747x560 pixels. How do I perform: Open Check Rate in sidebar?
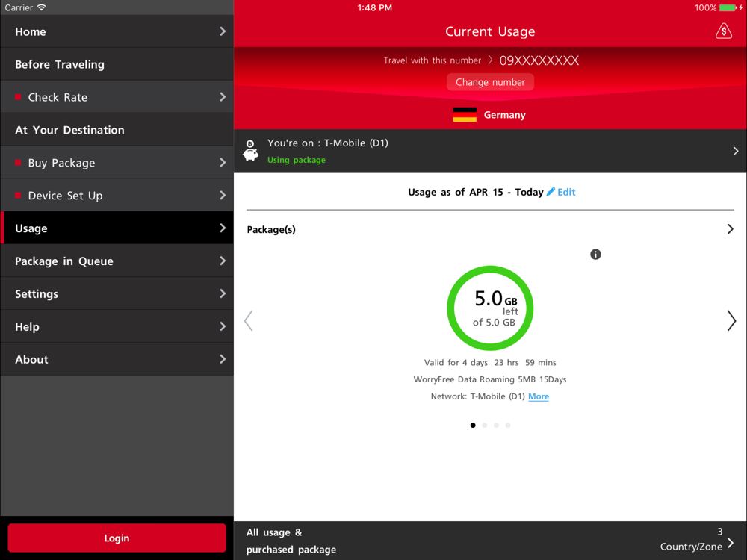[117, 97]
